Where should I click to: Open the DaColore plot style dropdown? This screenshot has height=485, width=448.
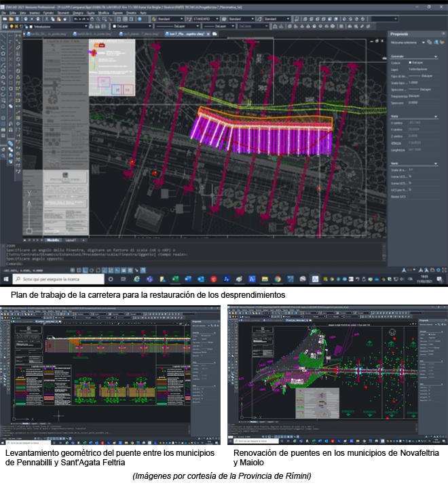(253, 26)
